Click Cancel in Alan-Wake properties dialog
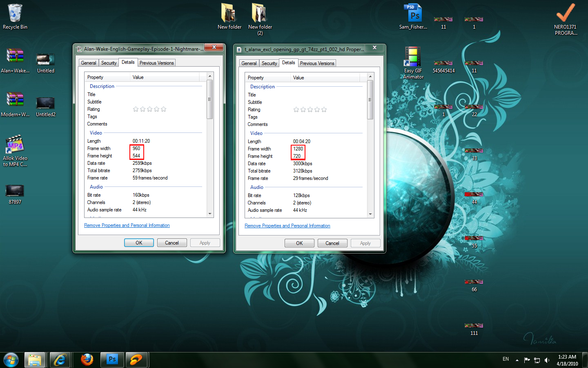Image resolution: width=588 pixels, height=368 pixels. click(172, 243)
